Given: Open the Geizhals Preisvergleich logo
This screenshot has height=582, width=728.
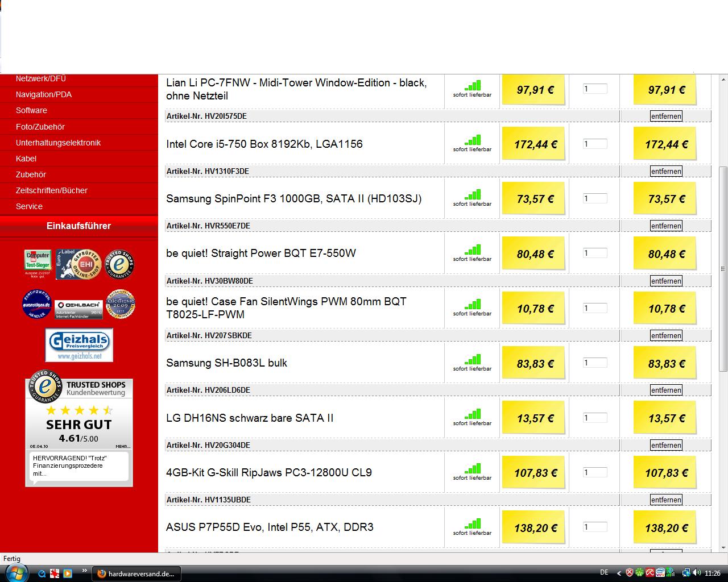Looking at the screenshot, I should pos(79,344).
